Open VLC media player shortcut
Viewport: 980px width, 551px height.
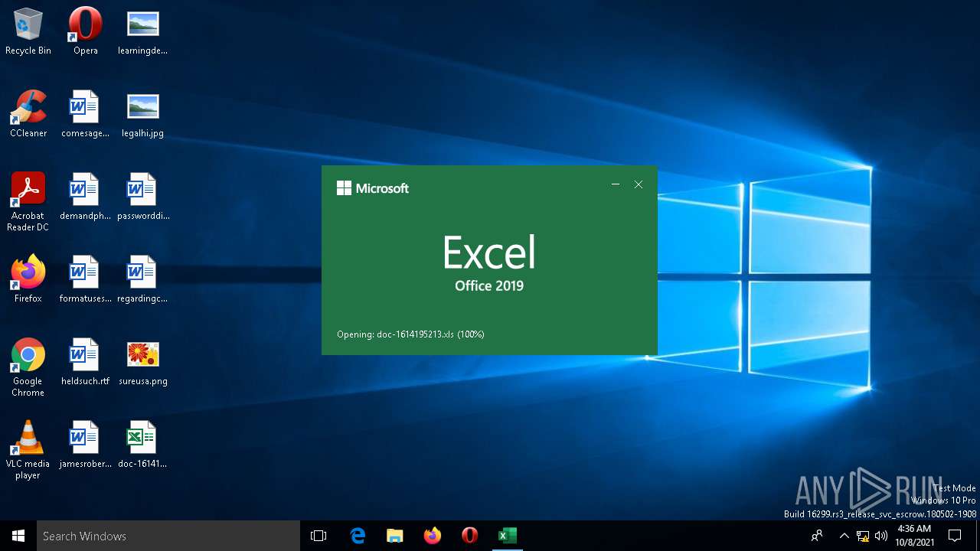tap(28, 450)
